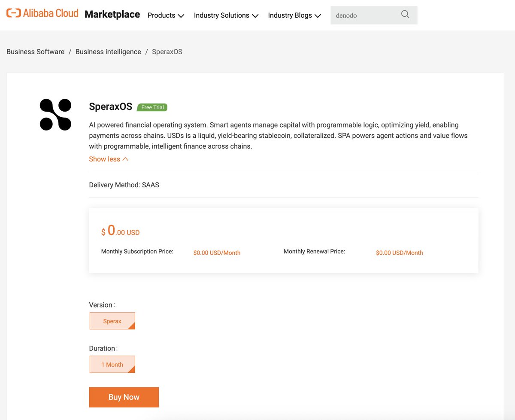Click the Free Trial badge
This screenshot has width=515, height=420.
tap(152, 107)
